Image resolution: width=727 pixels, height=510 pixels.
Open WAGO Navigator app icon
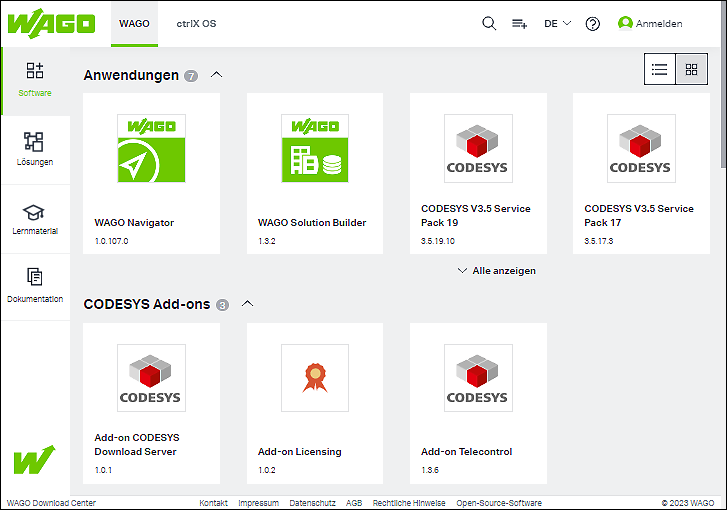151,148
